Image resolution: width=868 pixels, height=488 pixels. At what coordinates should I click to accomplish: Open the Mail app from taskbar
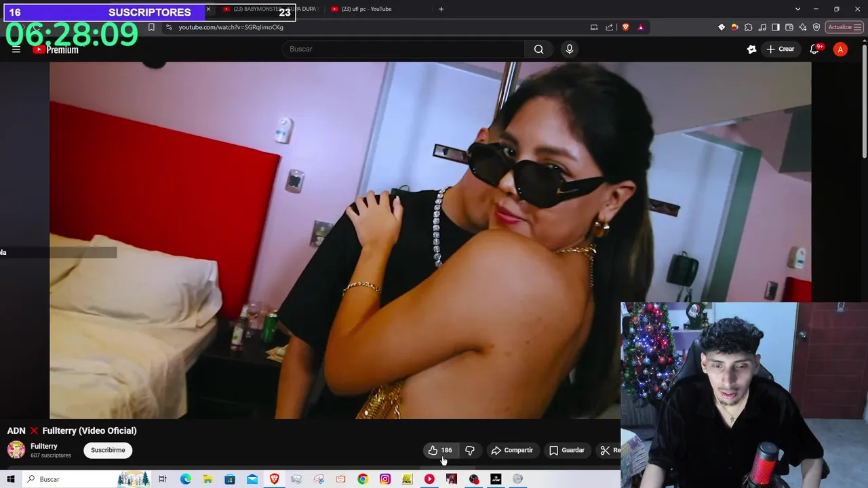(x=252, y=479)
